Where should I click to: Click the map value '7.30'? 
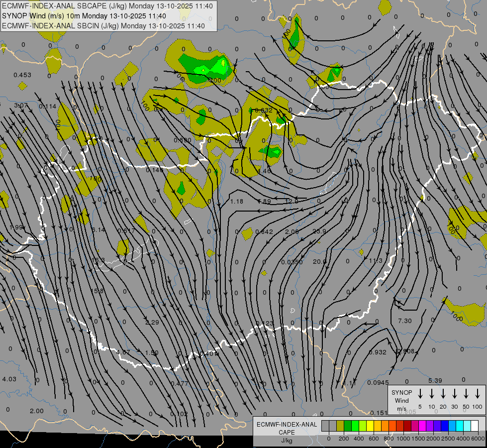tap(405, 321)
